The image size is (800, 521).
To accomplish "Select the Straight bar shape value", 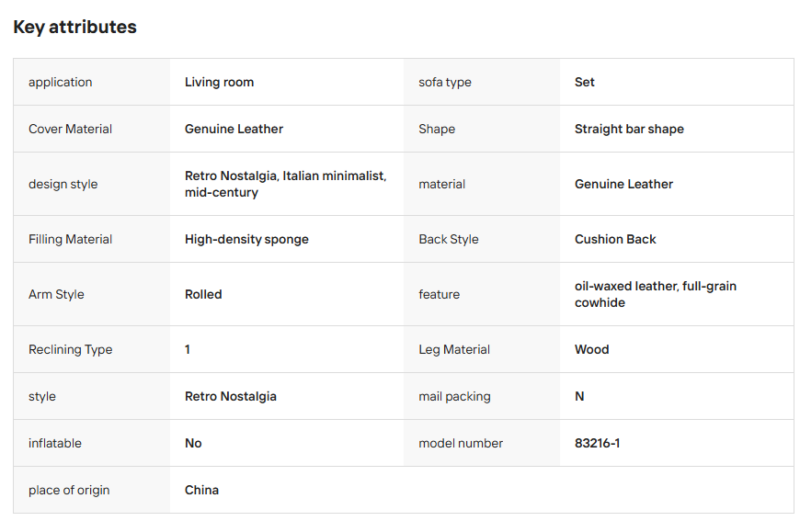I will [629, 129].
